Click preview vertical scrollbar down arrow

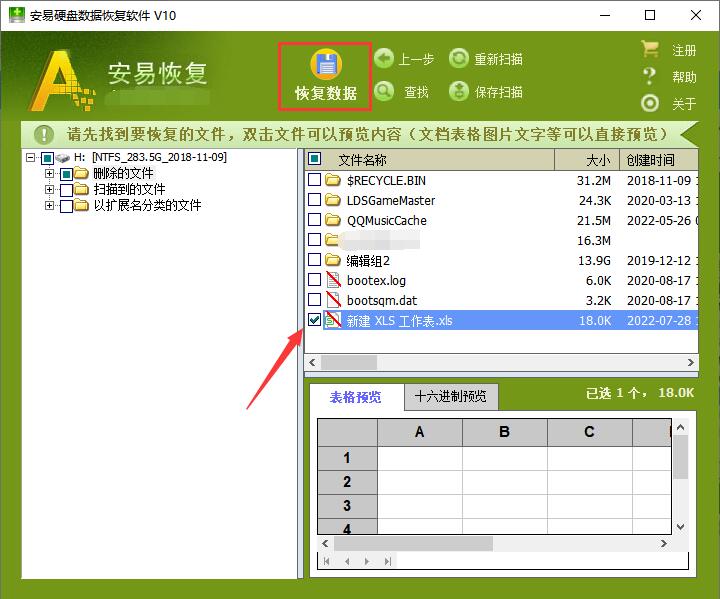pyautogui.click(x=681, y=526)
